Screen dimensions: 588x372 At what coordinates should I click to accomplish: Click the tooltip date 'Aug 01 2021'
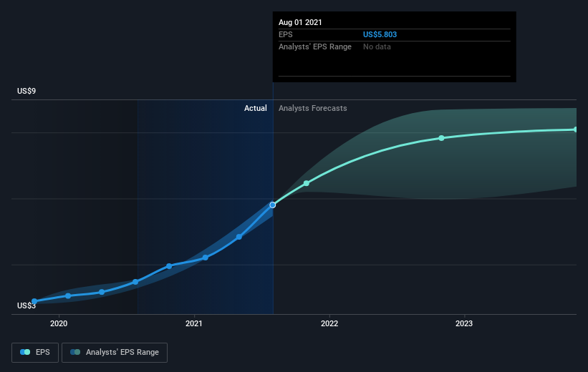300,22
